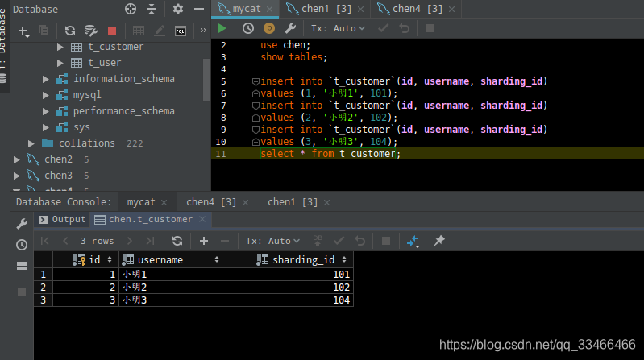Go to last page of results
Screen dimensions: 644x360
[150, 241]
